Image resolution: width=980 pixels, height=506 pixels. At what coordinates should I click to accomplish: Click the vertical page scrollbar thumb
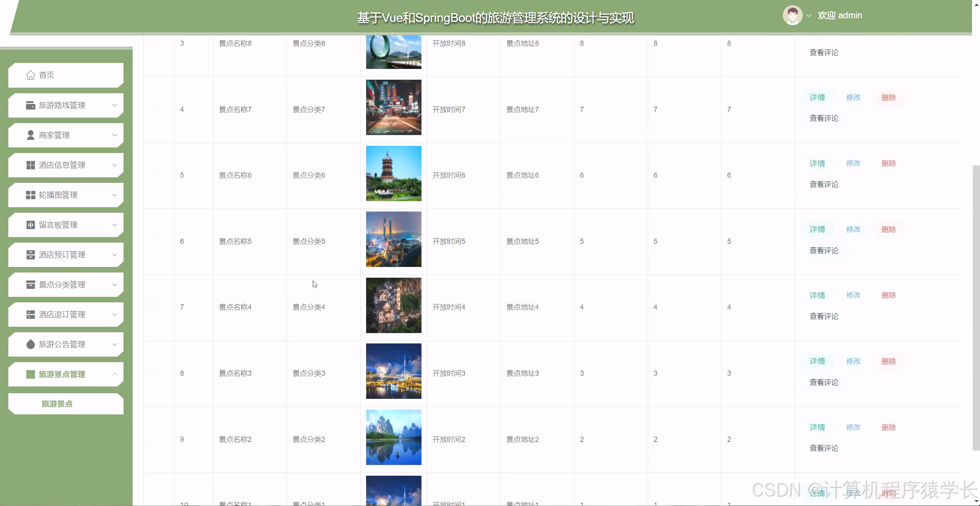pyautogui.click(x=976, y=308)
